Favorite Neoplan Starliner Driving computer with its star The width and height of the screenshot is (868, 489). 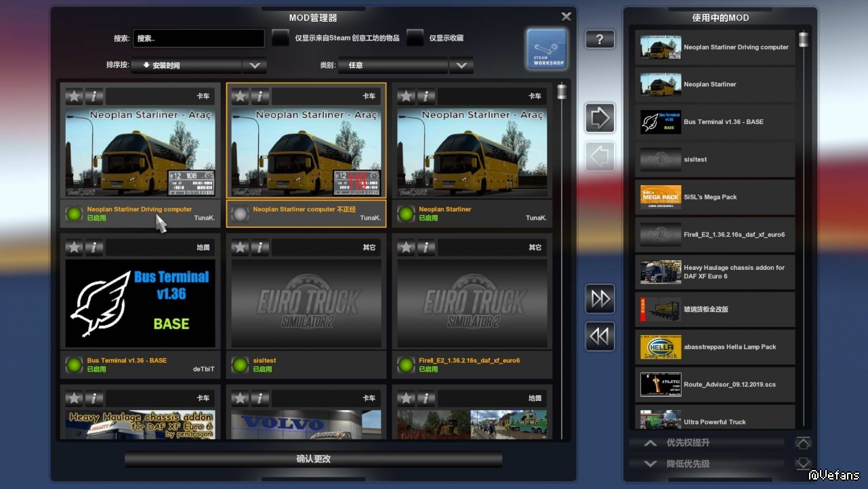74,96
